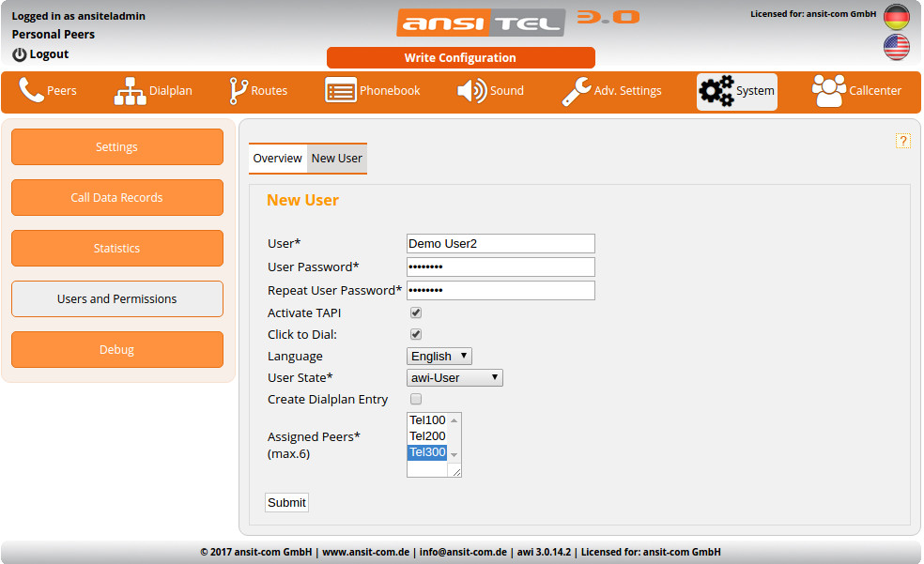Open the Dialplan hierarchy icon
The height and width of the screenshot is (564, 924).
click(130, 91)
